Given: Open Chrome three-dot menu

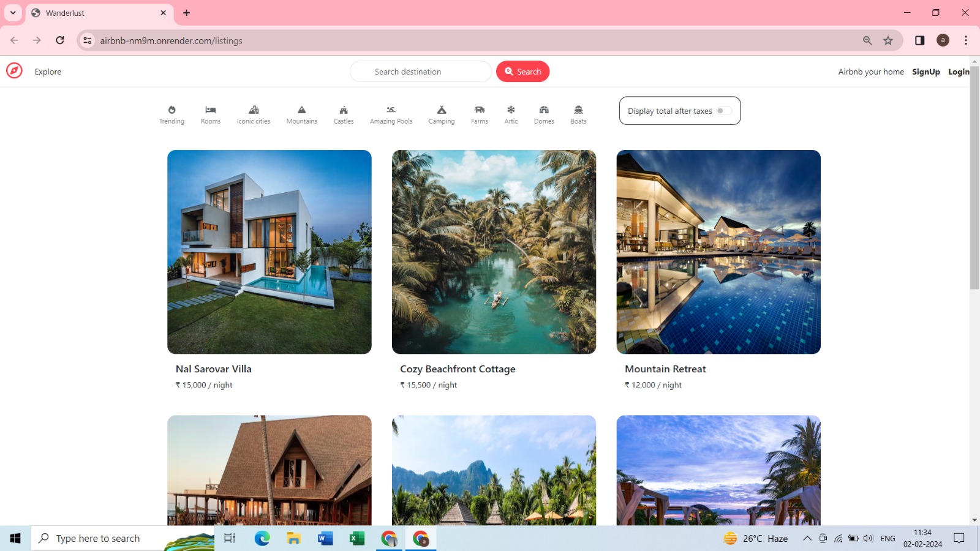Looking at the screenshot, I should [x=966, y=40].
